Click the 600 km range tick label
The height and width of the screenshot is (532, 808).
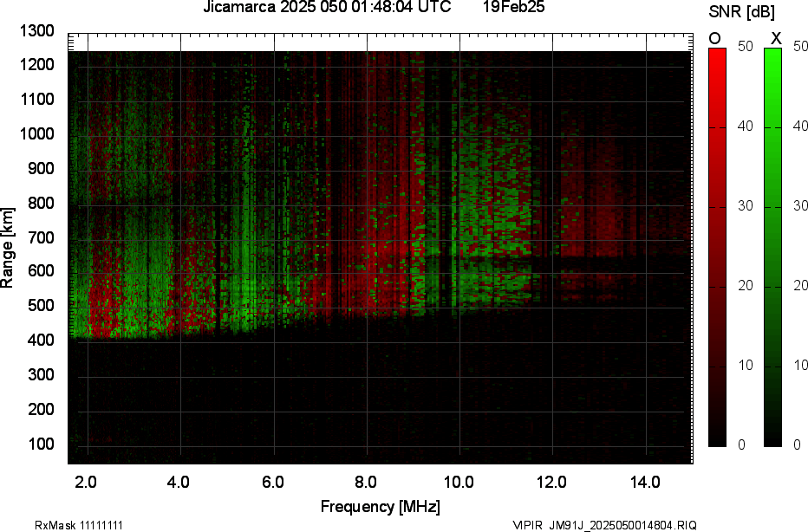coord(40,270)
